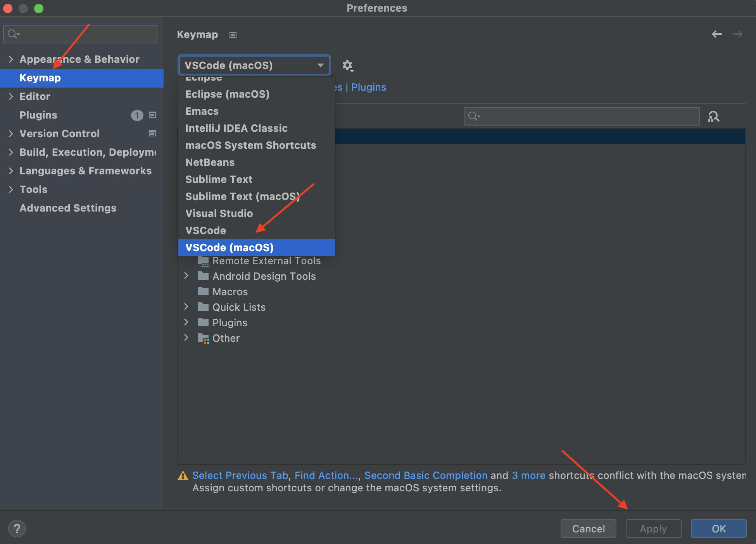Screen dimensions: 756x544
Task: Expand the Other node in action tree
Action: click(x=186, y=337)
